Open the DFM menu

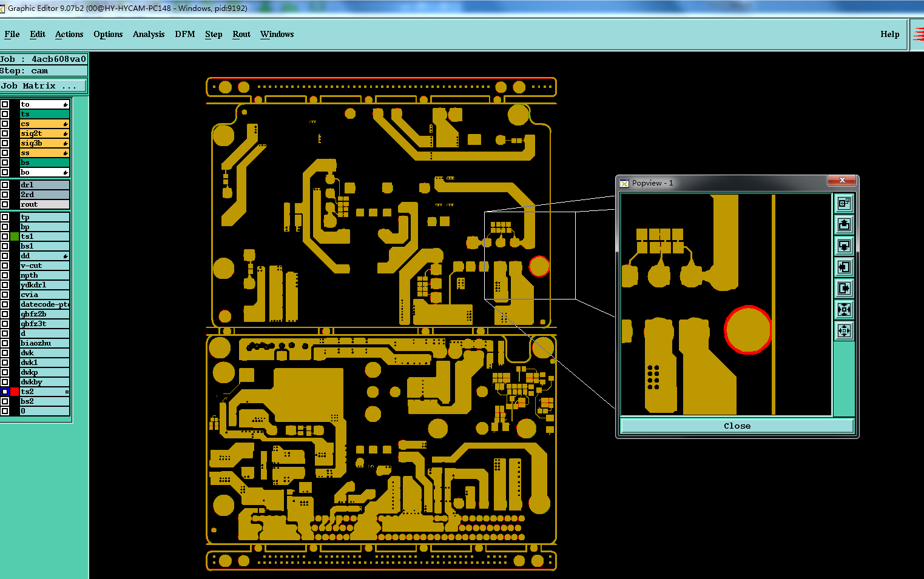185,35
